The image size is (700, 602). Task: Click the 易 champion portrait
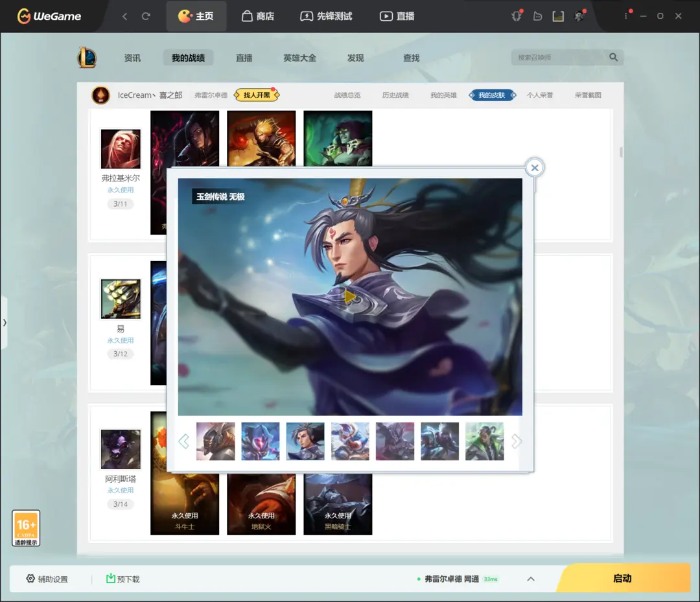[x=121, y=299]
